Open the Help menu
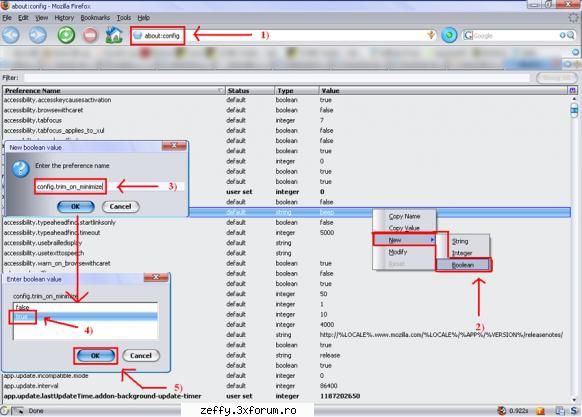This screenshot has height=417, width=582. coord(143,17)
